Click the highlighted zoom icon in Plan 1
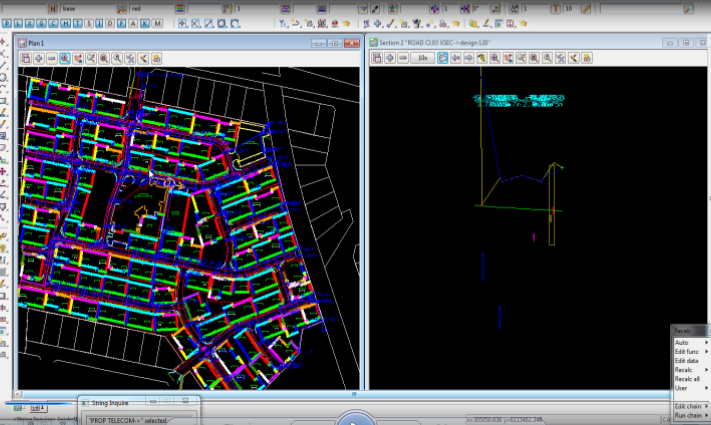The width and height of the screenshot is (711, 425). pos(65,58)
